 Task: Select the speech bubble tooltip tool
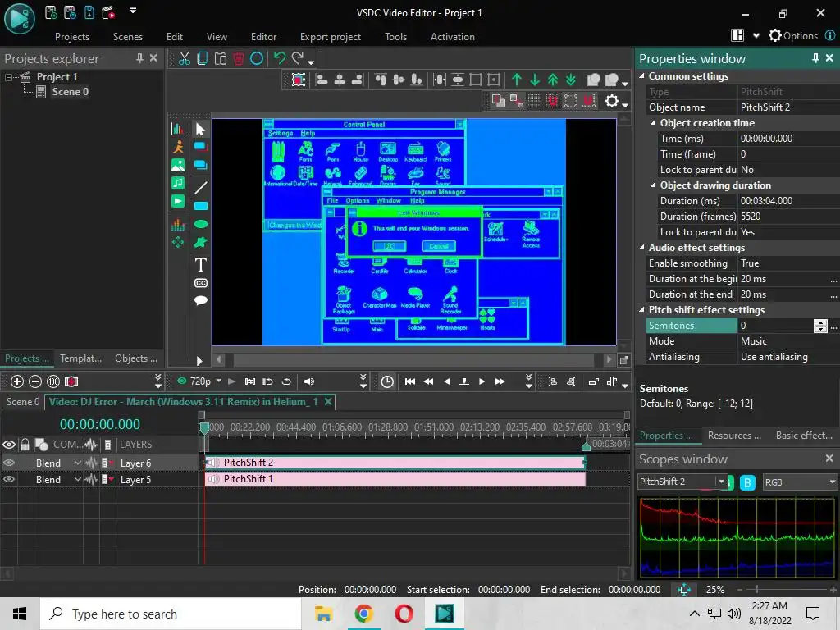point(200,300)
